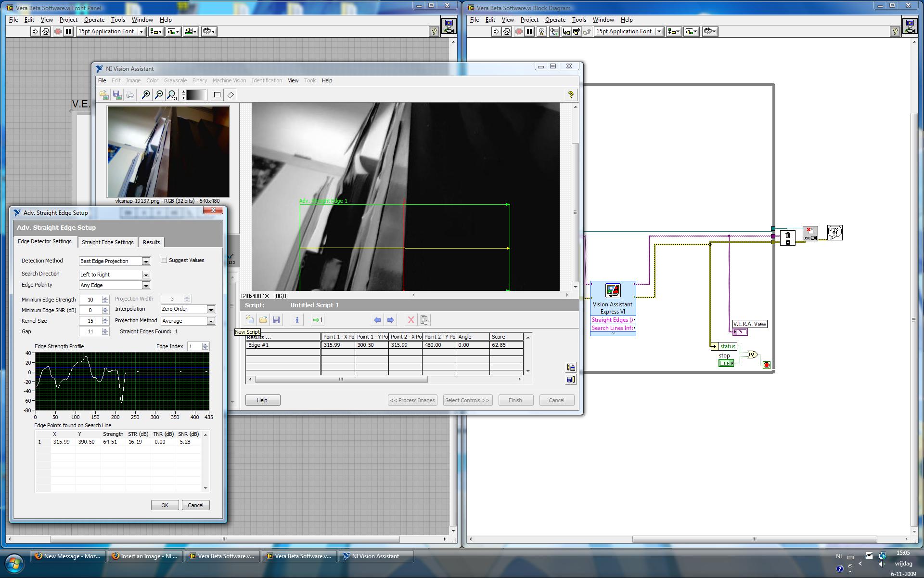Create a new script

click(250, 320)
